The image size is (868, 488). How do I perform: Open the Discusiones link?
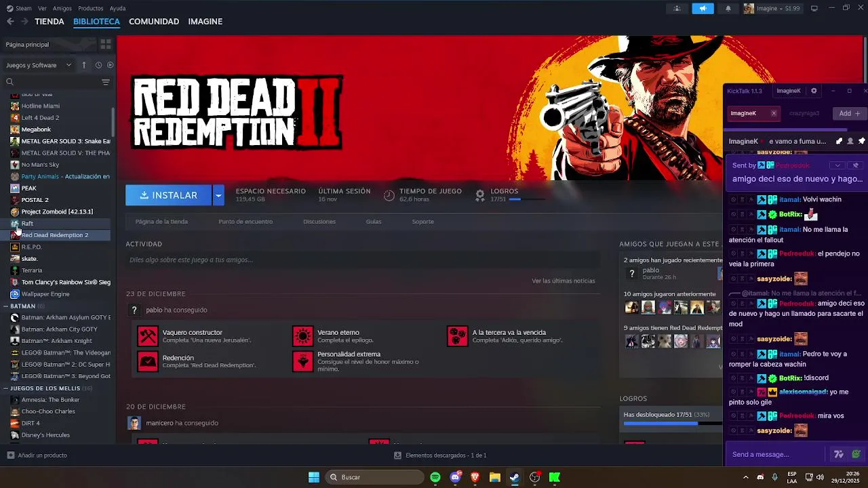coord(319,222)
